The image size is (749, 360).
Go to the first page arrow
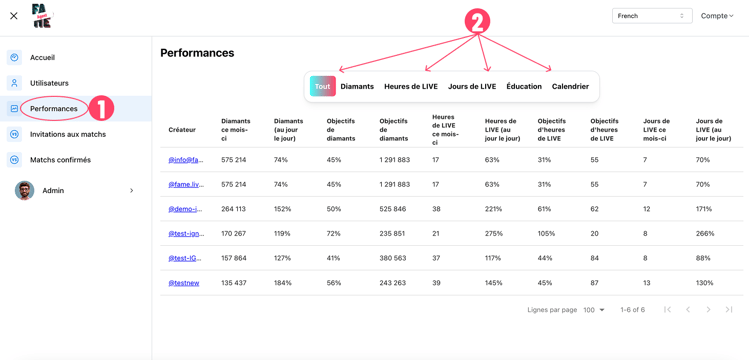click(x=668, y=310)
